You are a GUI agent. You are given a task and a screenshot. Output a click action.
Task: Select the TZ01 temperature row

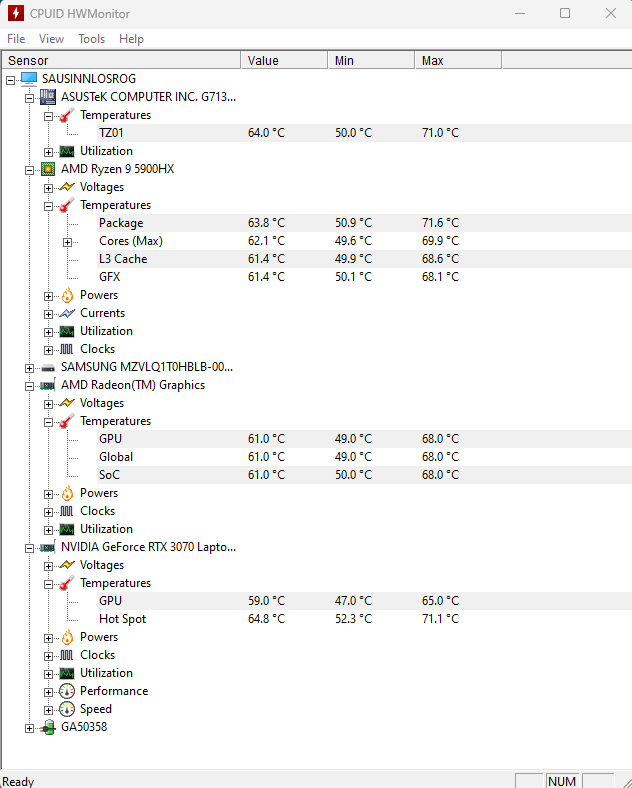[364, 133]
